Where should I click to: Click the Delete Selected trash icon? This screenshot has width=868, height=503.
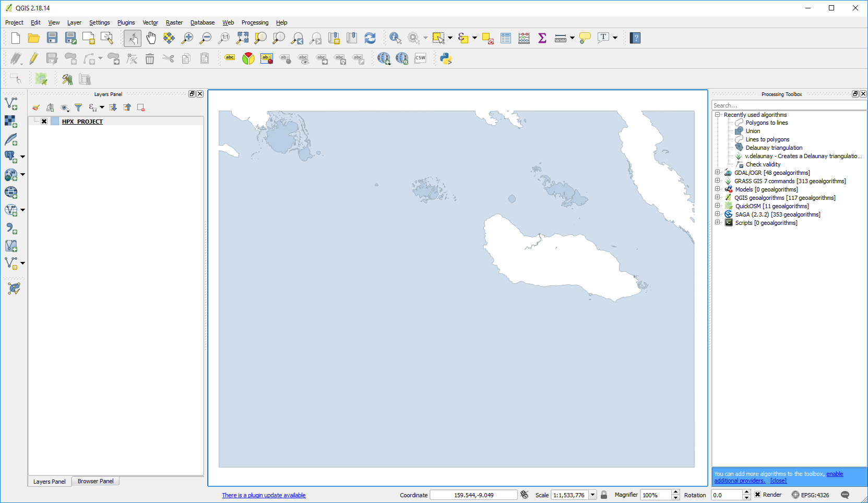150,58
